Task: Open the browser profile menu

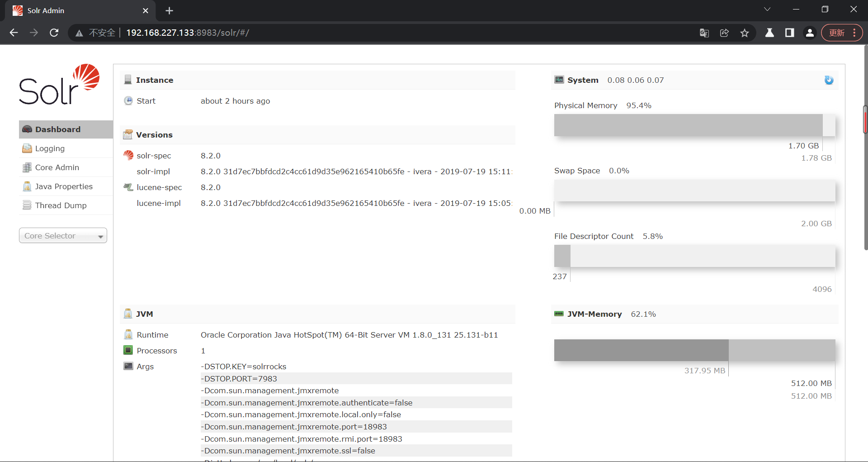Action: click(810, 33)
